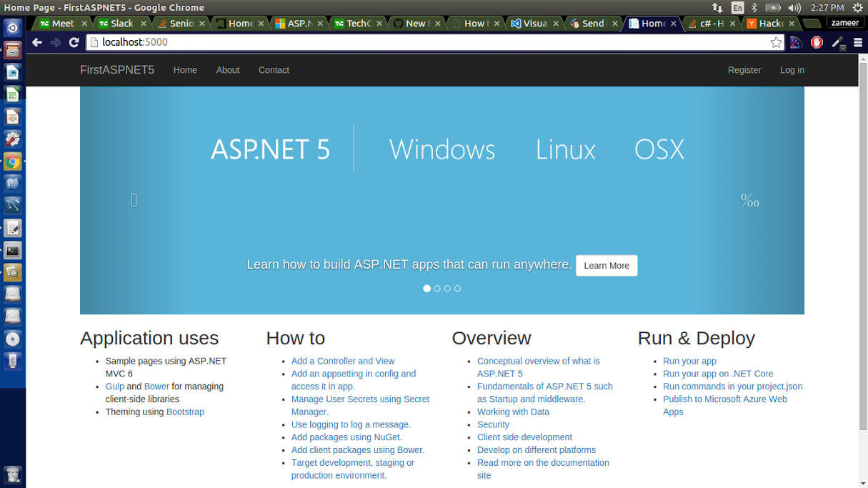868x488 pixels.
Task: Advance carousel with the right arrow control
Action: click(x=749, y=201)
